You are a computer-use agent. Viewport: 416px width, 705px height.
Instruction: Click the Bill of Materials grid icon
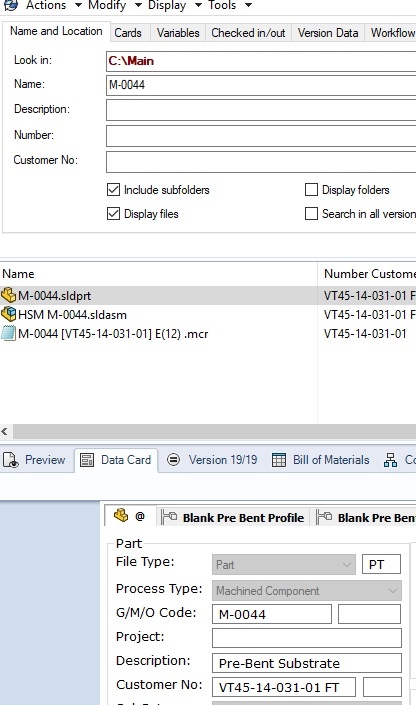[279, 460]
